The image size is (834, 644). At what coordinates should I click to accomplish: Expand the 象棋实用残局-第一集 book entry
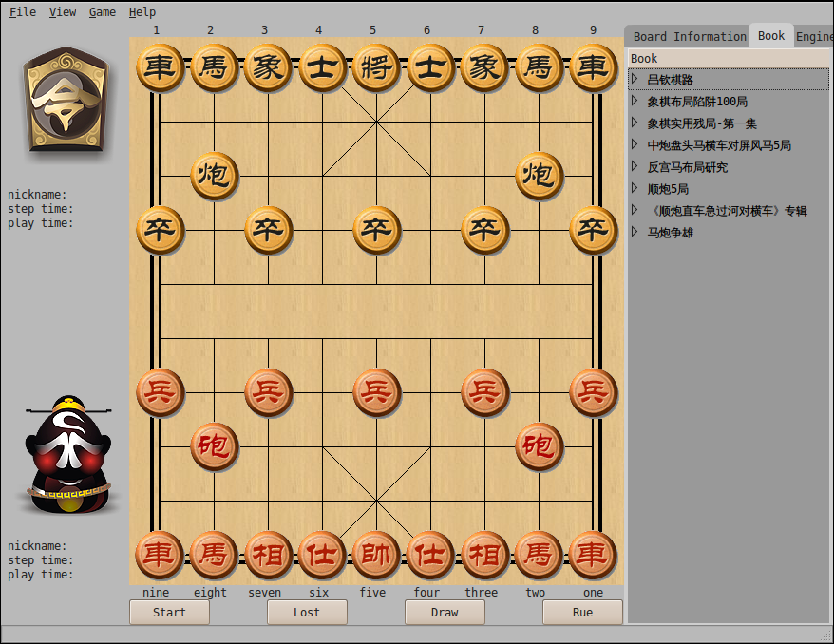point(635,123)
